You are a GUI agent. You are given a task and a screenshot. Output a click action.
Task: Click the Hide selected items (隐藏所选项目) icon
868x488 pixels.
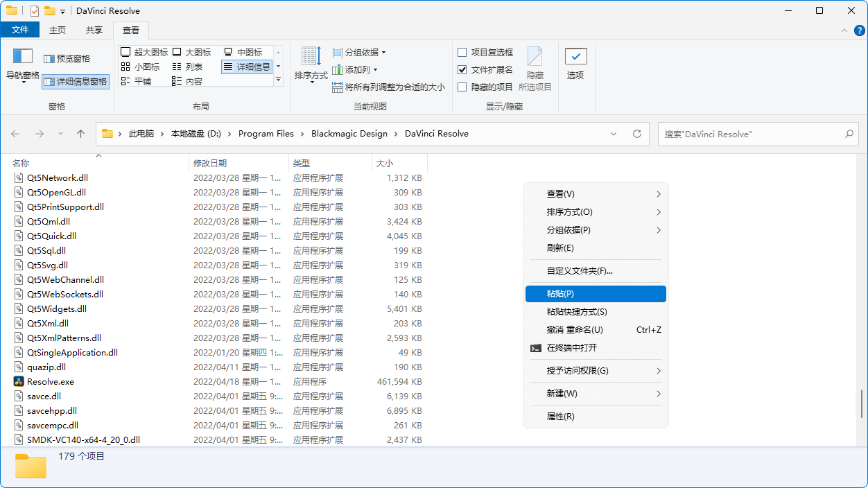click(x=535, y=57)
